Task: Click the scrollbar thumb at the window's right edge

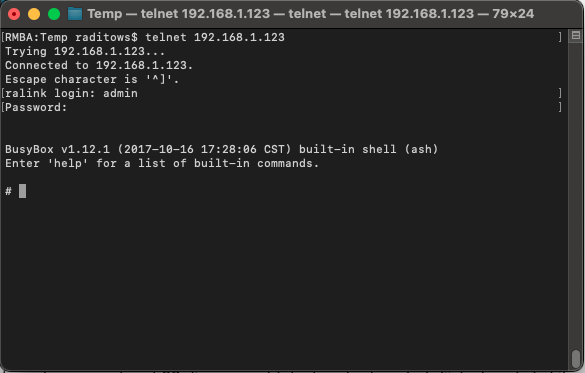Action: [x=576, y=358]
